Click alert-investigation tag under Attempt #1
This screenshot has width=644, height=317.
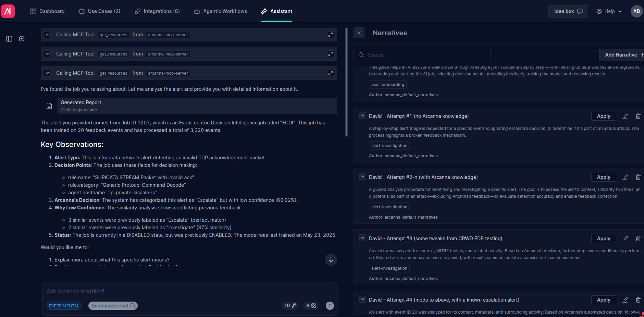click(389, 146)
